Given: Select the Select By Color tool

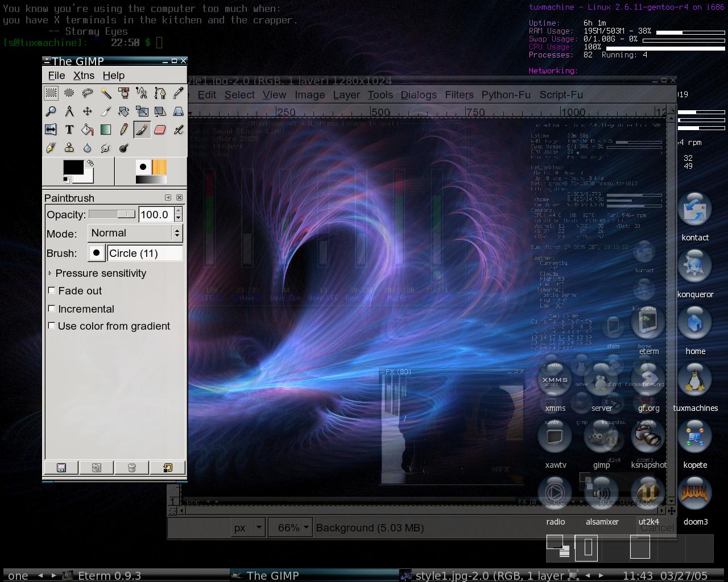Looking at the screenshot, I should pyautogui.click(x=124, y=93).
